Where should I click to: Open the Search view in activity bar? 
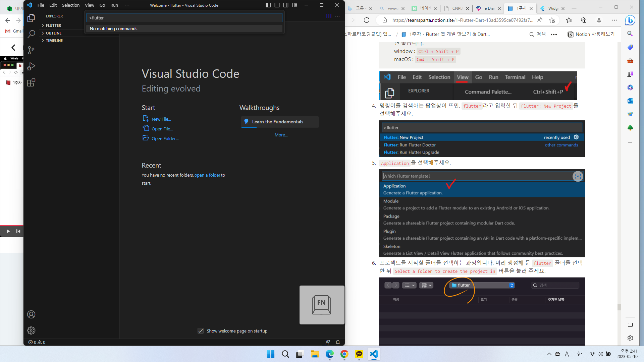[31, 34]
